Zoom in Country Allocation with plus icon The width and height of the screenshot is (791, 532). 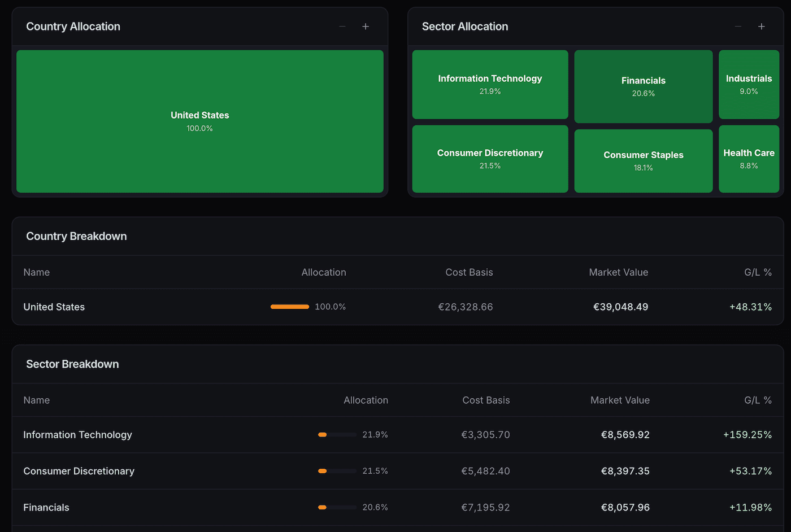click(x=366, y=27)
